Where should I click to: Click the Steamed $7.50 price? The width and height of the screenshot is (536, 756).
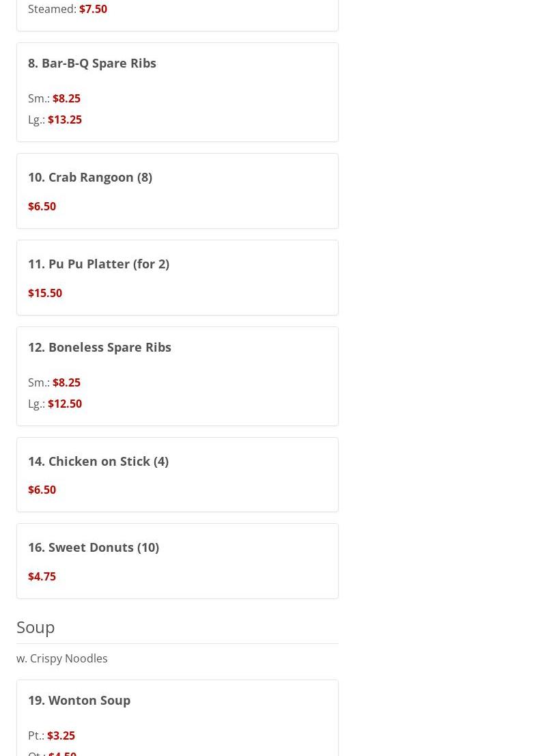click(93, 9)
